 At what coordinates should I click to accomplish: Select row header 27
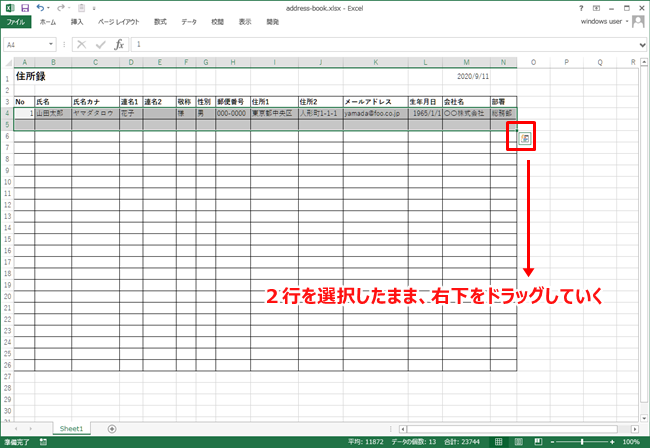tap(7, 377)
